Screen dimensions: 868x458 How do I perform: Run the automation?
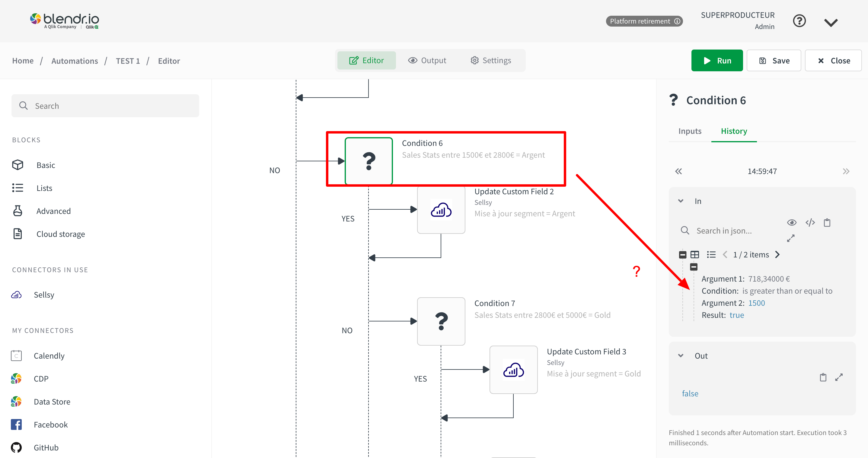tap(717, 60)
